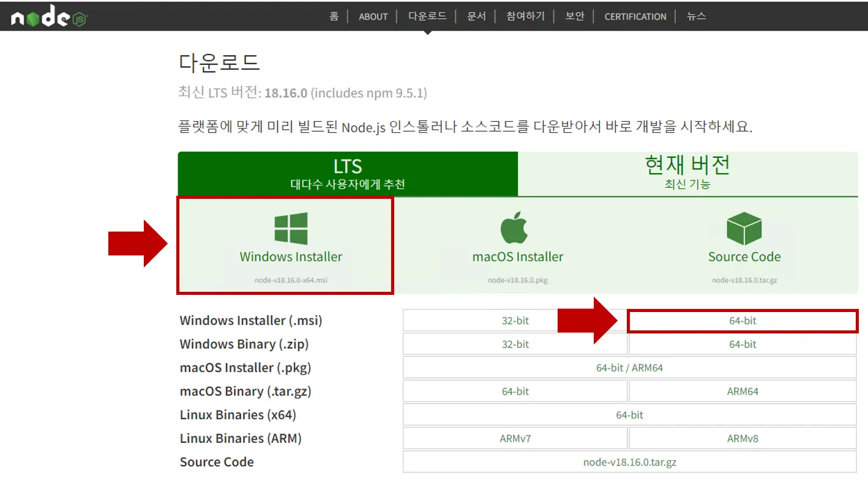Click the Windows Binary (.zip) row label

click(244, 344)
